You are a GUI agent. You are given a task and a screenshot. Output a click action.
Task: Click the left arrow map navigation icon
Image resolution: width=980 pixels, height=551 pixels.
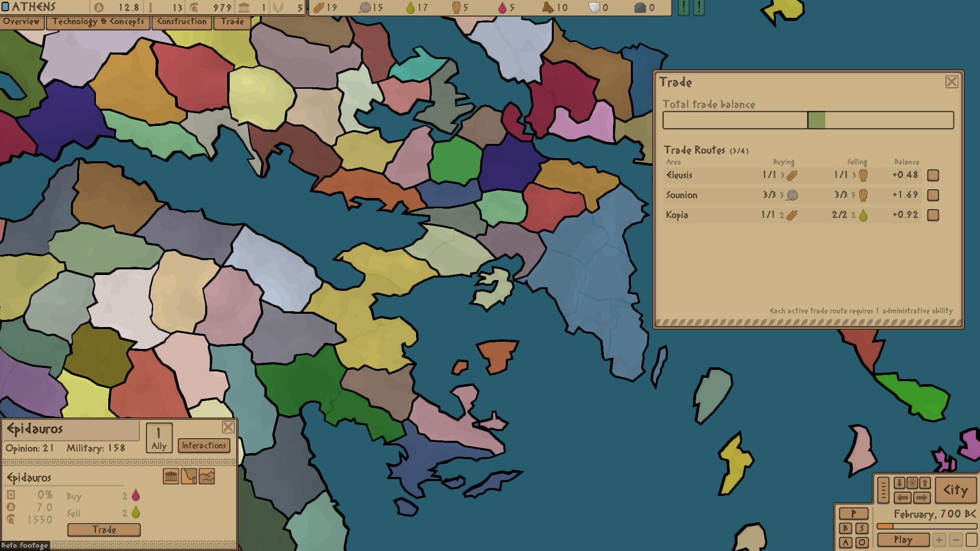point(902,497)
